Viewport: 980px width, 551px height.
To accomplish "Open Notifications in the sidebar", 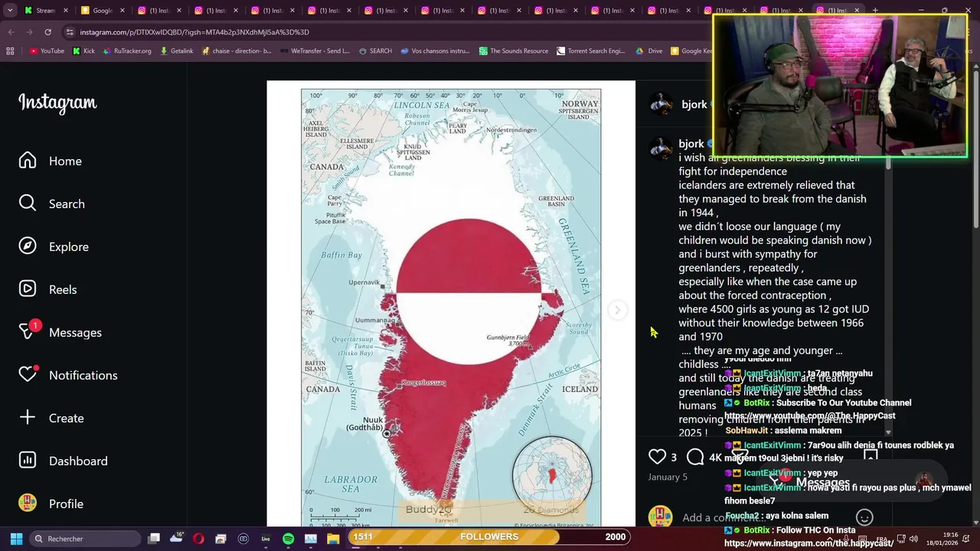I will click(67, 375).
